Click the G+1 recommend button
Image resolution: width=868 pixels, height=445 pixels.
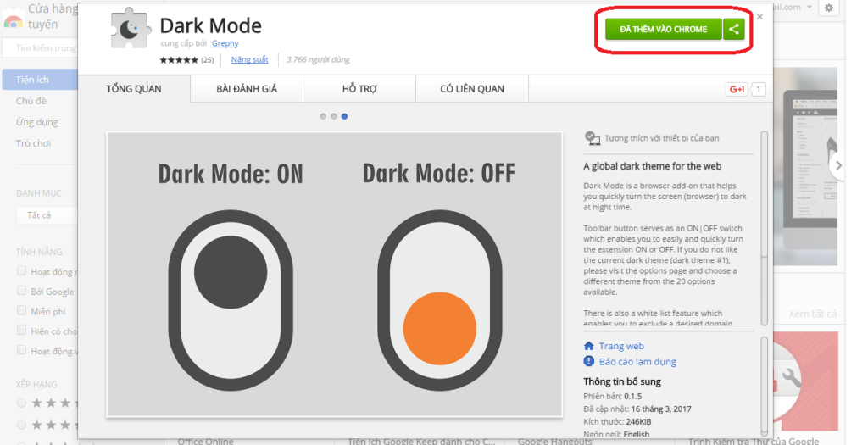point(737,89)
